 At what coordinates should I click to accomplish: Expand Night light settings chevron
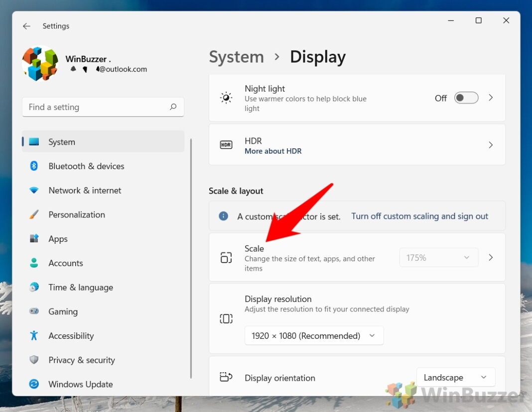tap(491, 98)
